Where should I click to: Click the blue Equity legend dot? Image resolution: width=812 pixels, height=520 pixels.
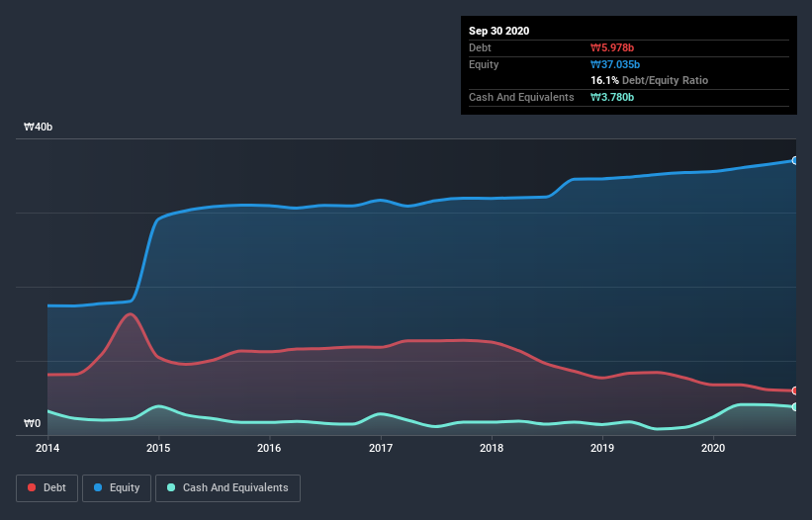[x=98, y=487]
